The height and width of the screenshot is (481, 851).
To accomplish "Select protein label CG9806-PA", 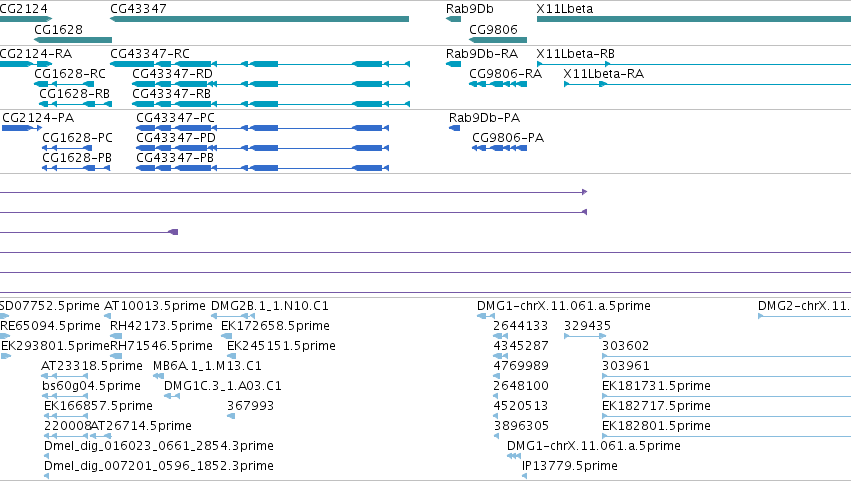I will coord(508,137).
